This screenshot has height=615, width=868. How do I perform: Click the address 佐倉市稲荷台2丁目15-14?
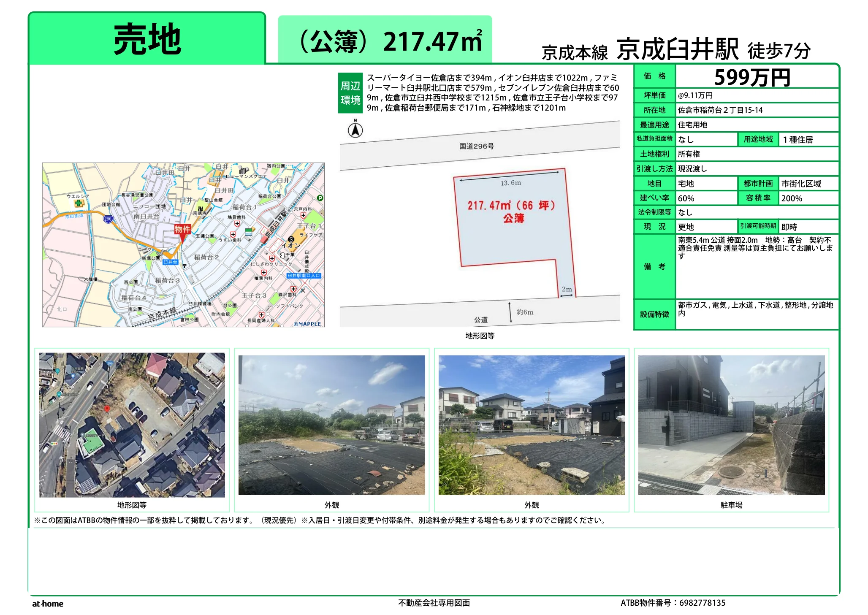(x=720, y=110)
